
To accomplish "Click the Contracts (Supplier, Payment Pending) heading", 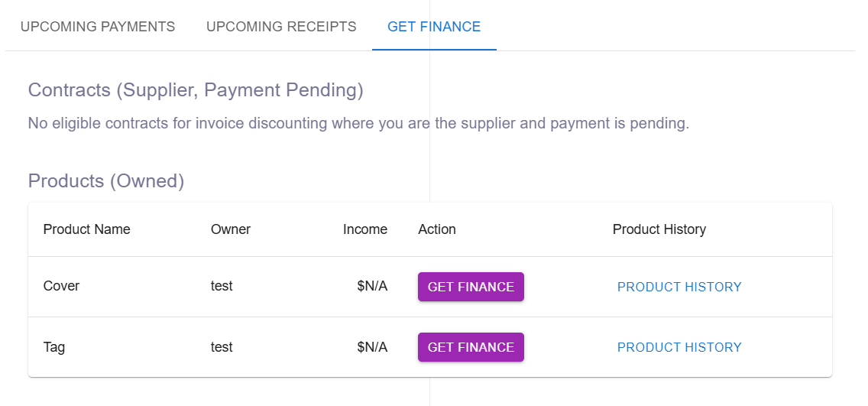I will 196,90.
